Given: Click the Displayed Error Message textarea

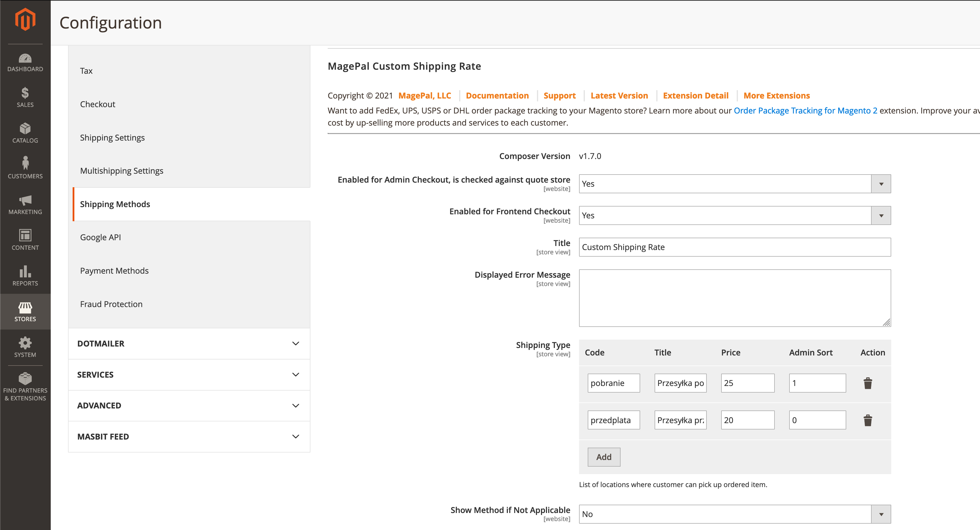Looking at the screenshot, I should [x=734, y=298].
